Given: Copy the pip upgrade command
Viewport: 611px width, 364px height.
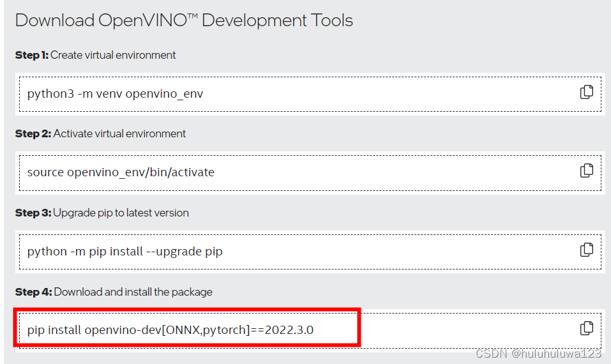Looking at the screenshot, I should click(587, 250).
